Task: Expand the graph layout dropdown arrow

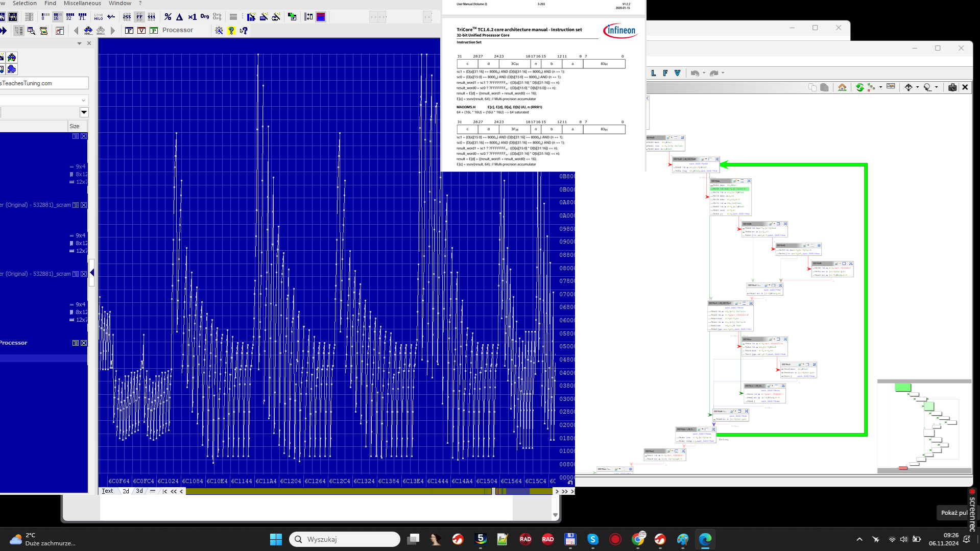Action: point(881,87)
